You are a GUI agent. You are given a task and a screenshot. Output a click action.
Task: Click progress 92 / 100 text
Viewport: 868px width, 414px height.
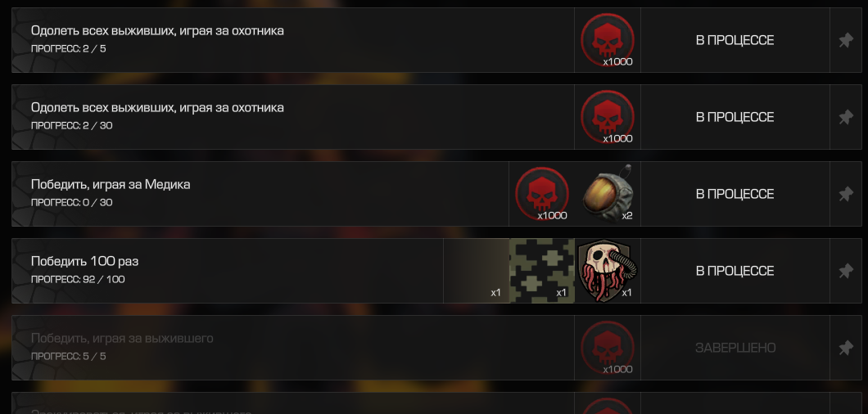pos(78,280)
